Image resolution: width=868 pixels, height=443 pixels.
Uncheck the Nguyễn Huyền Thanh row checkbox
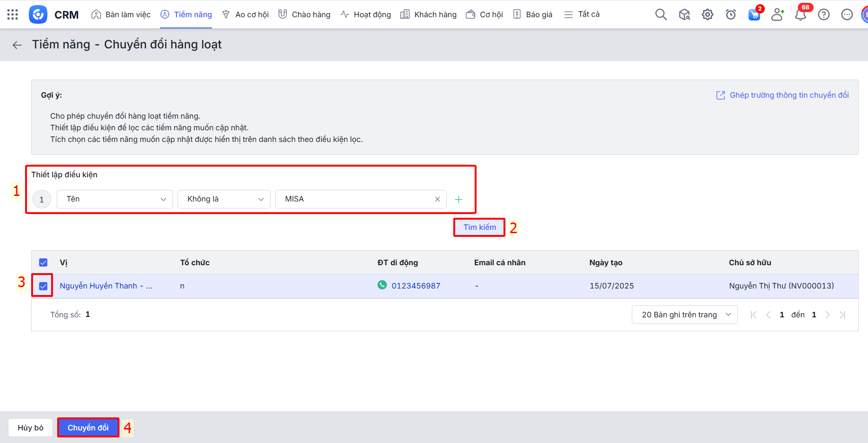[43, 286]
